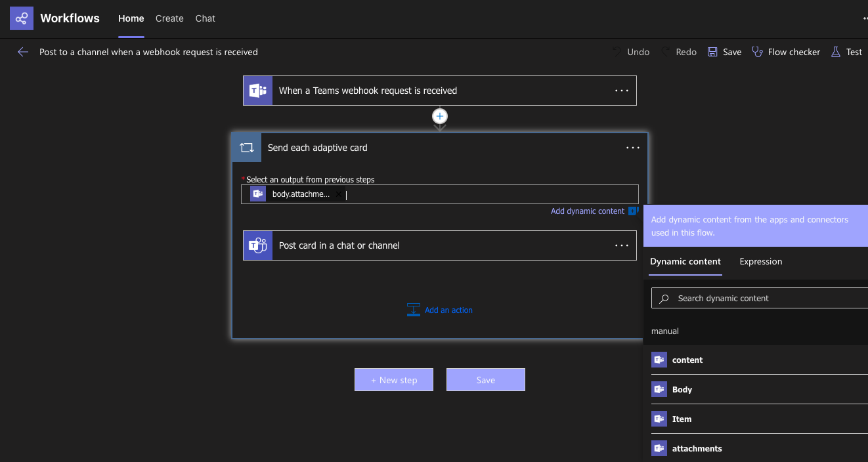Click the flow title text

[x=148, y=52]
